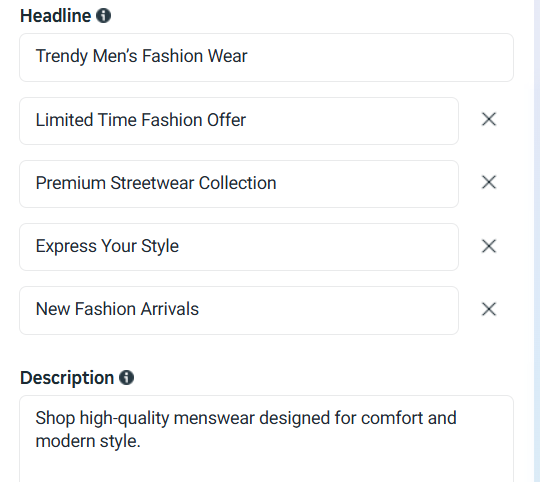This screenshot has height=482, width=540.
Task: Click the Headline section label
Action: point(55,16)
